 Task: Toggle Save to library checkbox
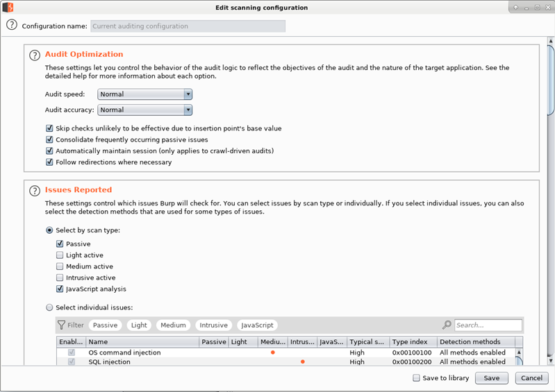[416, 378]
